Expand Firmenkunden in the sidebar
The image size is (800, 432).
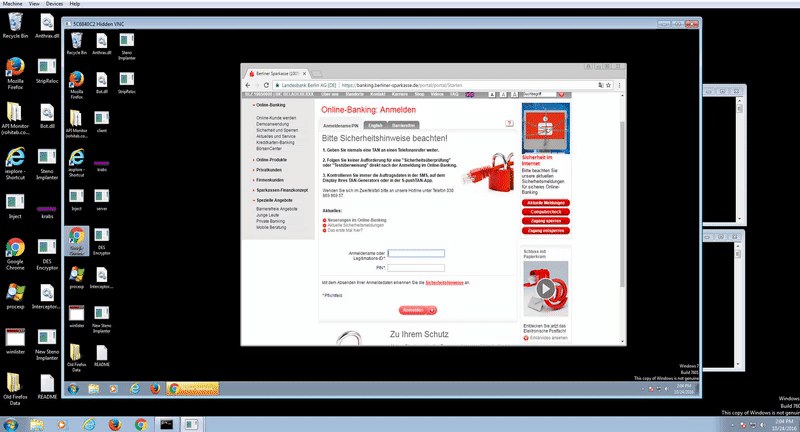pyautogui.click(x=269, y=180)
